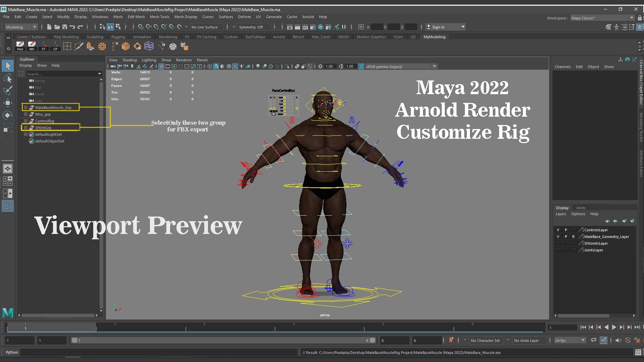
Task: Toggle the loop playback button
Action: (x=594, y=340)
